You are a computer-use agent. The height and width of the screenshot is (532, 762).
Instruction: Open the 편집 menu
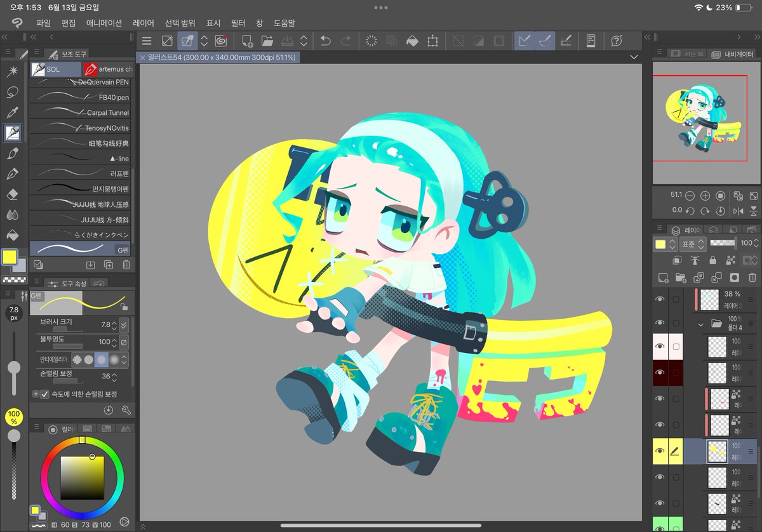click(68, 23)
